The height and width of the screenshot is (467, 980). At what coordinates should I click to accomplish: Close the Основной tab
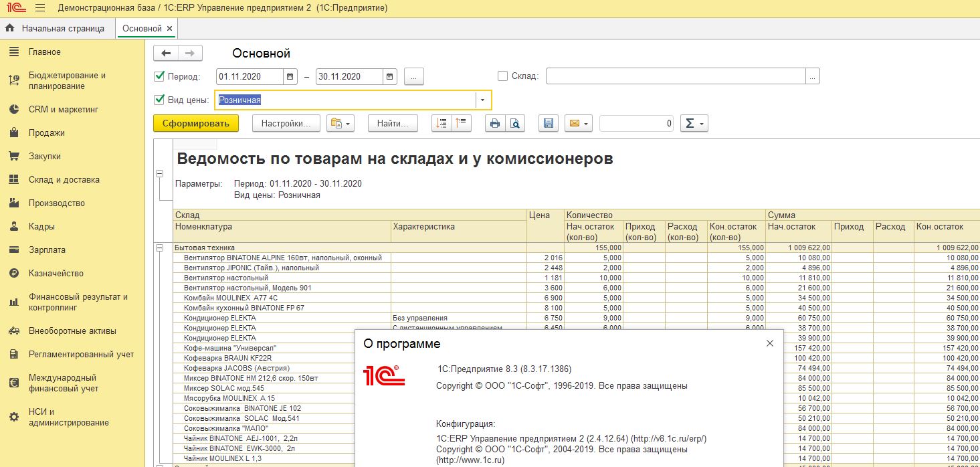170,29
